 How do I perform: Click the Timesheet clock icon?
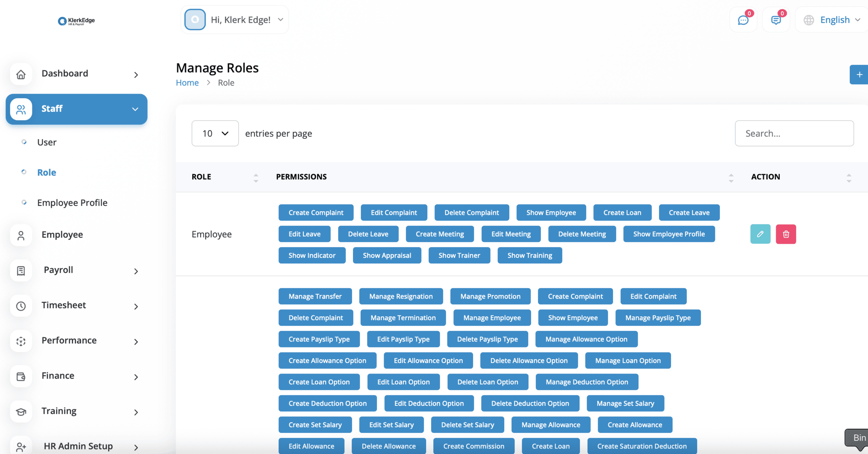[21, 306]
